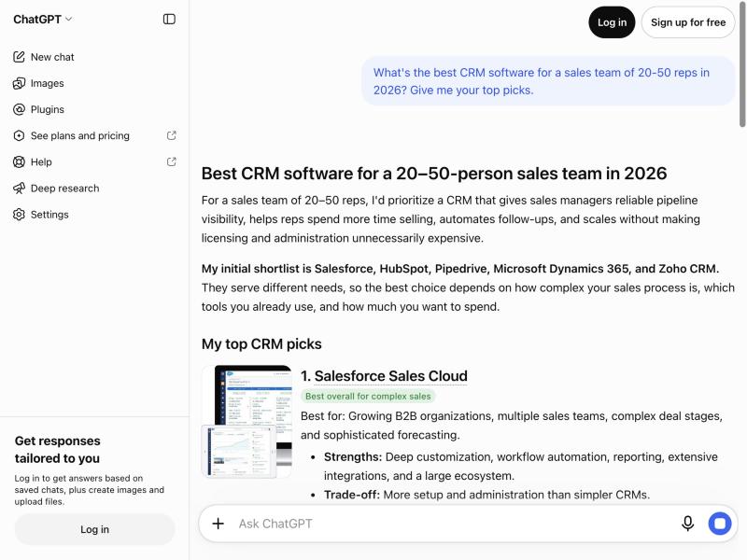
Task: Click the Best overall for complex sales badge
Action: pos(368,396)
